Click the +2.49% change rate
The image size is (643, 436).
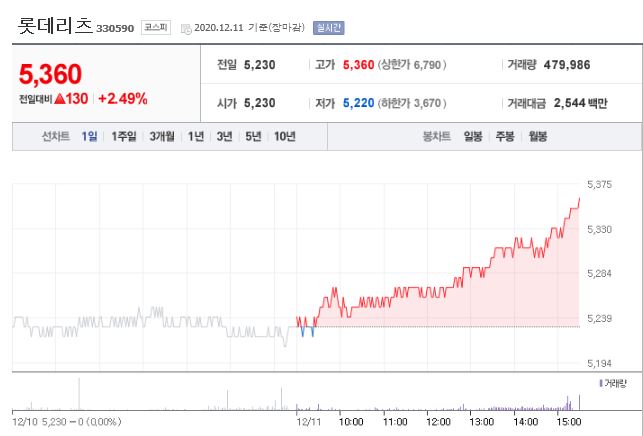coord(123,99)
